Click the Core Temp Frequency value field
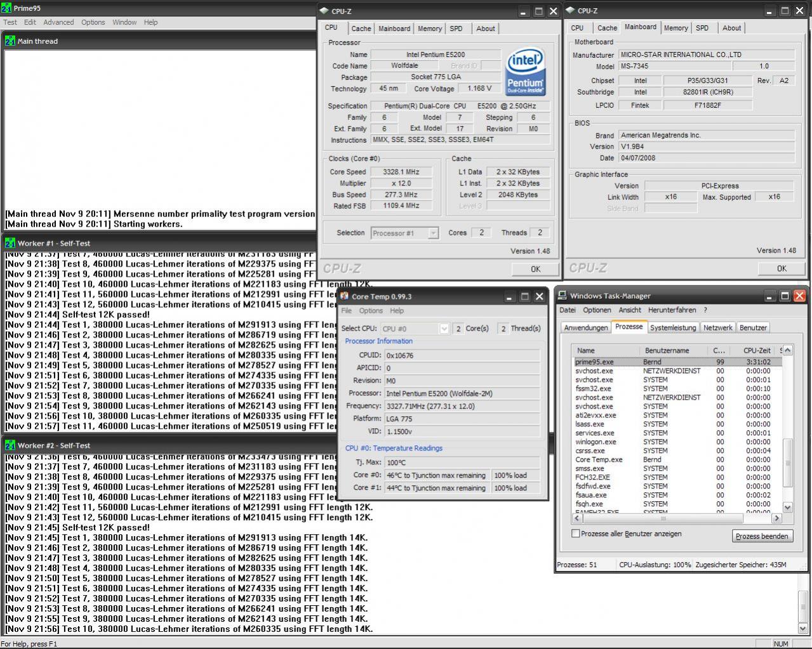Viewport: 812px width, 649px height. pyautogui.click(x=462, y=406)
